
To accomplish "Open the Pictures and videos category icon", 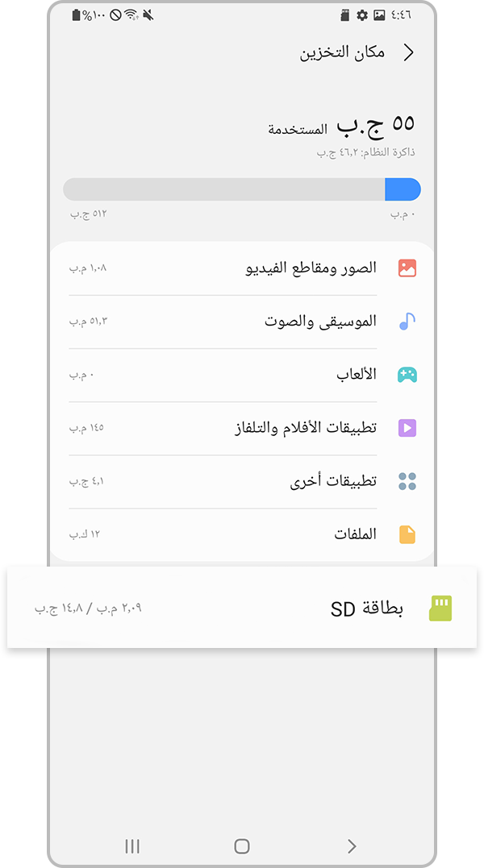I will point(407,267).
